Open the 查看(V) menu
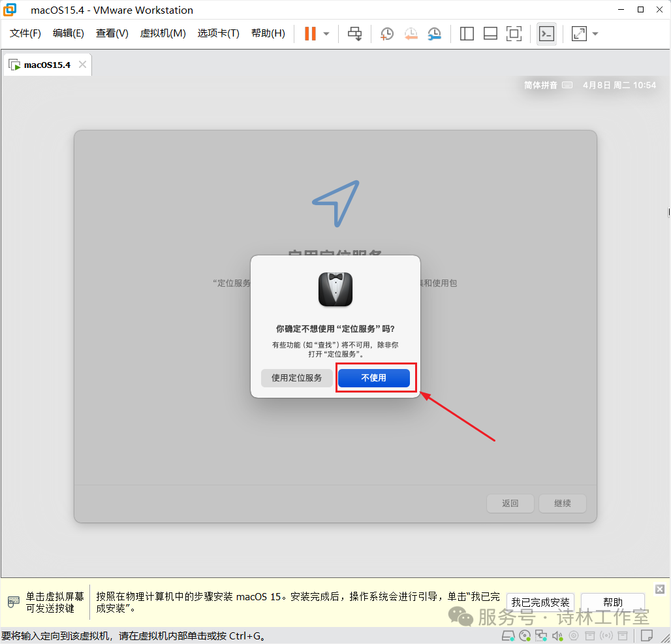The width and height of the screenshot is (671, 644). tap(112, 33)
